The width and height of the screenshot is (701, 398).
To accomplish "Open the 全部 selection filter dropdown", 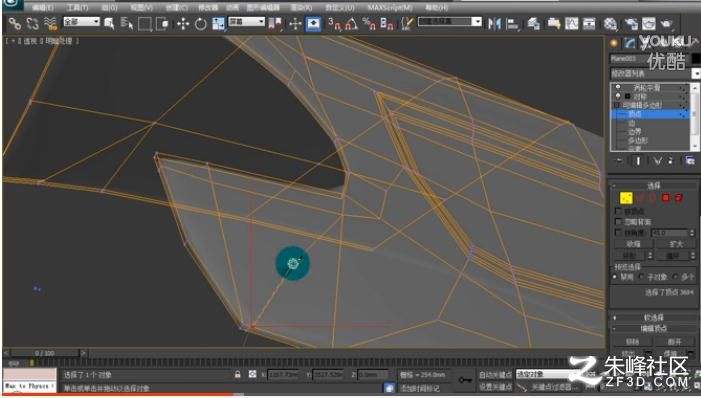I will tap(81, 21).
